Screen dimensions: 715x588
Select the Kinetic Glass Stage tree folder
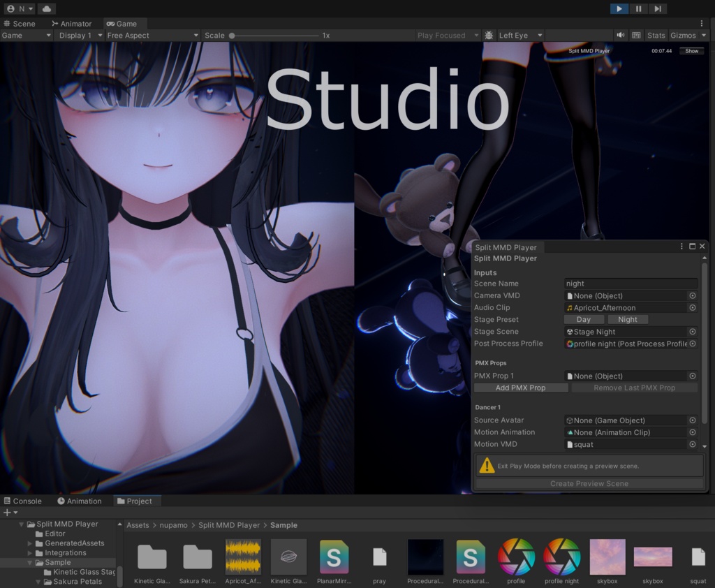80,572
